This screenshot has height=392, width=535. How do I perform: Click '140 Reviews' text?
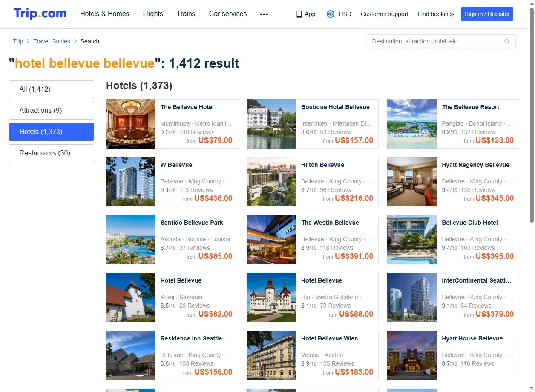tap(196, 132)
